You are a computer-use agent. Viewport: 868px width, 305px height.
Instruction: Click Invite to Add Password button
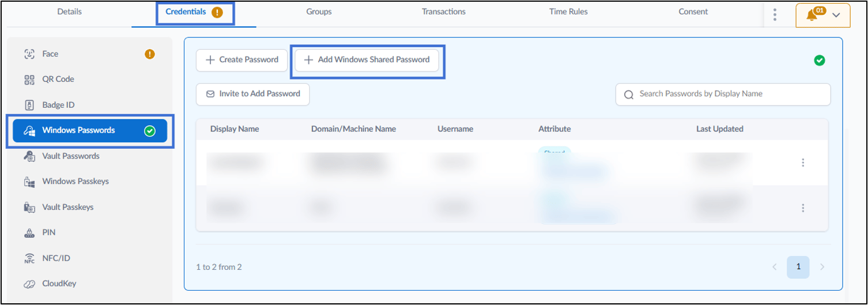pos(252,94)
